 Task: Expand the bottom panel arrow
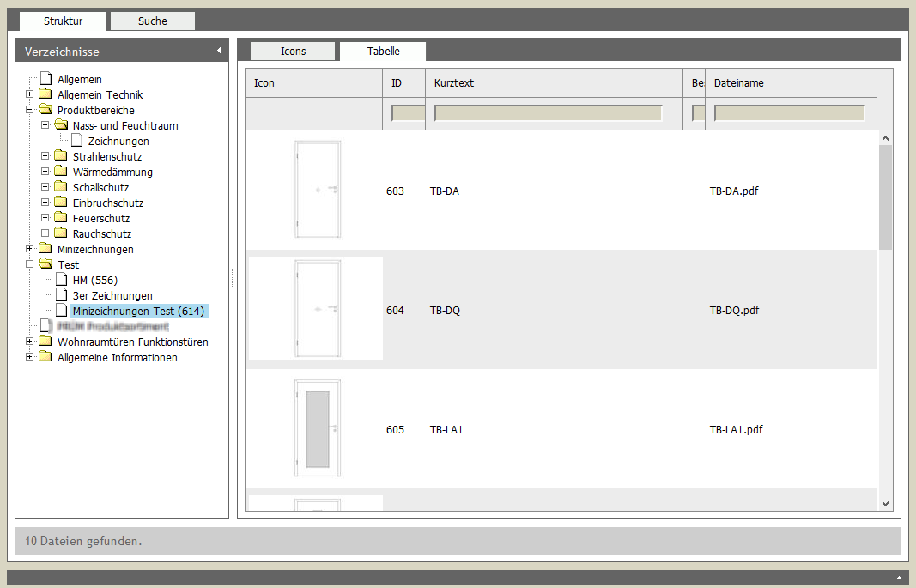[899, 578]
